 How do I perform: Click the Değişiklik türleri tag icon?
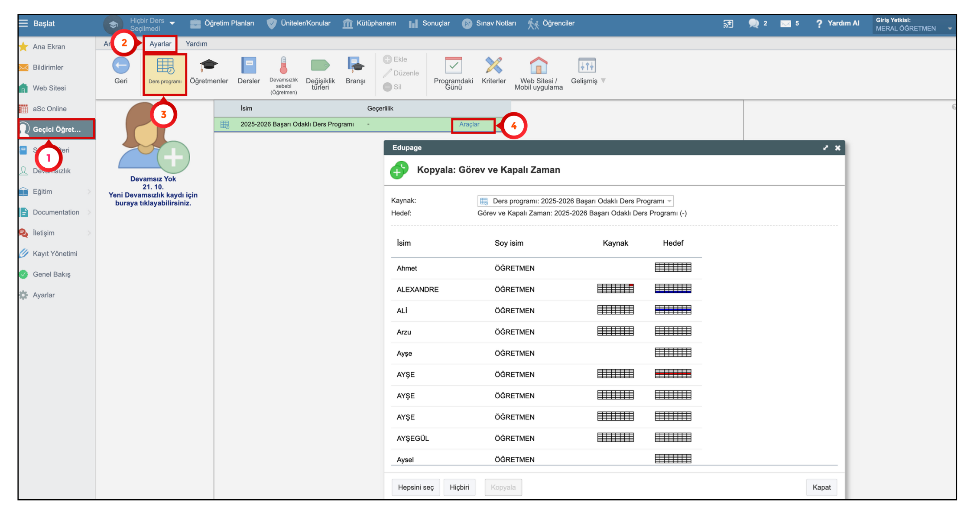click(x=320, y=66)
